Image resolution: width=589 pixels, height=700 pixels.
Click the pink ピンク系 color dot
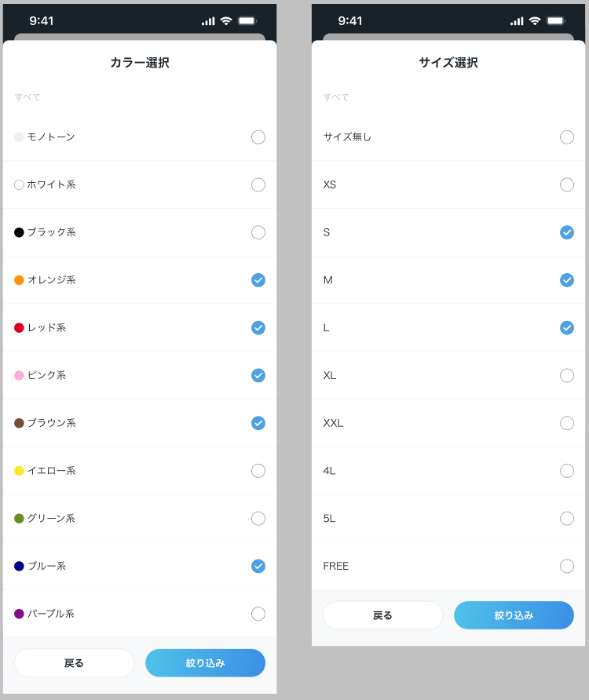pyautogui.click(x=19, y=375)
